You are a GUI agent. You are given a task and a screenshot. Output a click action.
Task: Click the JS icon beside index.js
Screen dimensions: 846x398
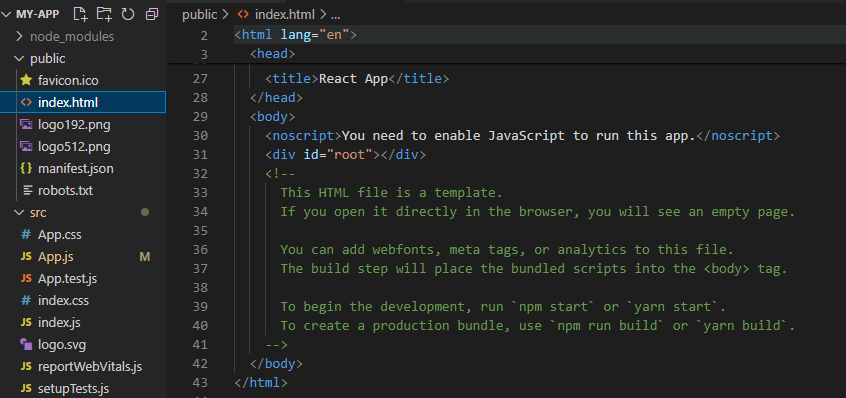pyautogui.click(x=26, y=322)
